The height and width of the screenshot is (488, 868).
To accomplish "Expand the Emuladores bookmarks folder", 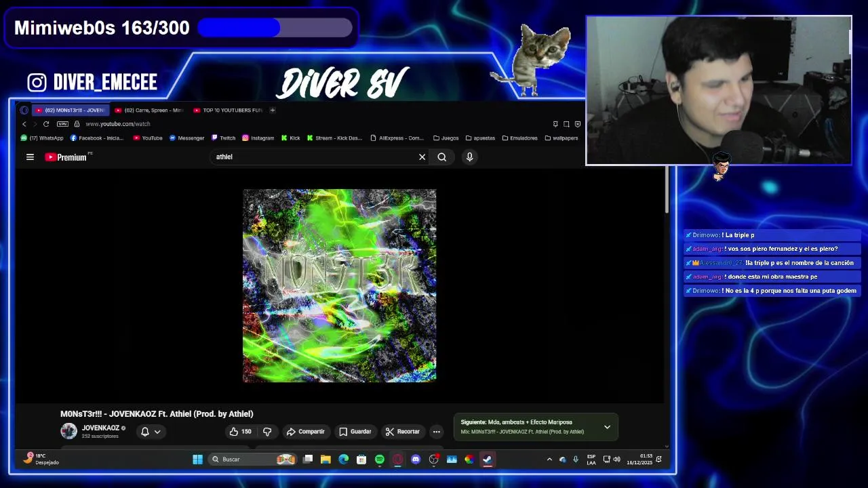I will 519,138.
